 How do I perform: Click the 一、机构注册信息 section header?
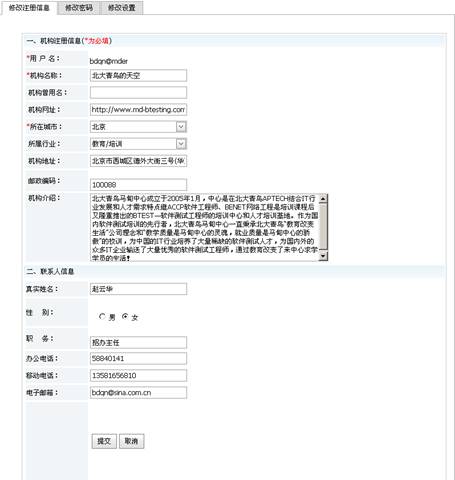(233, 41)
